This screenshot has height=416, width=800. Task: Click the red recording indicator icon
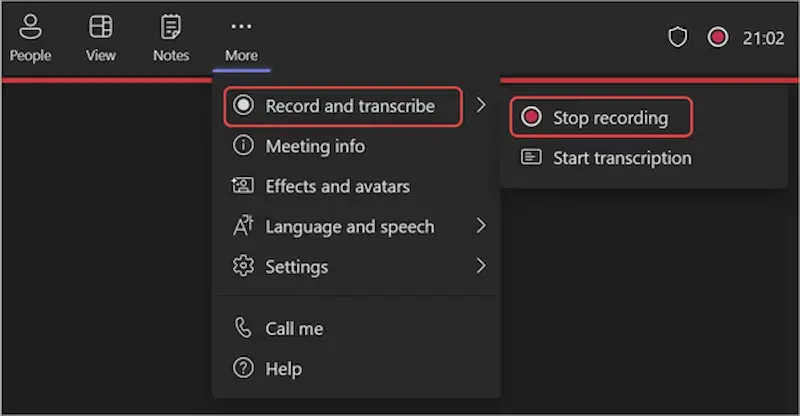(x=717, y=38)
